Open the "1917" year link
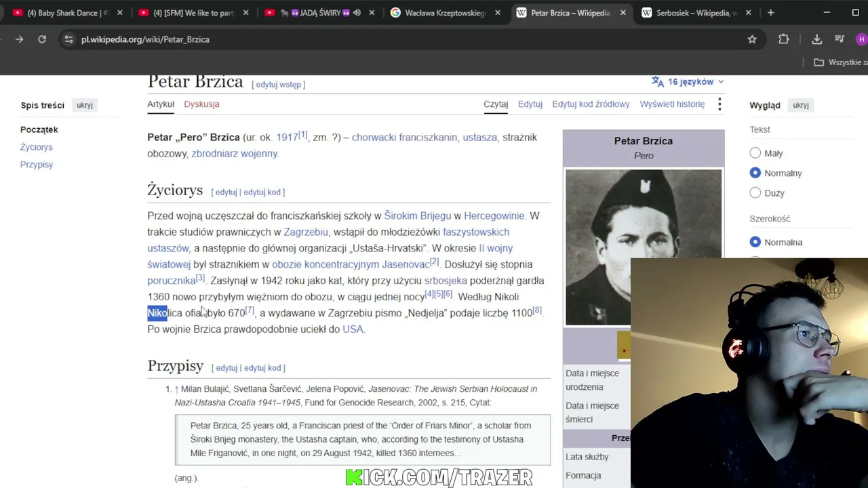Screen dimensions: 868x488 [287, 138]
